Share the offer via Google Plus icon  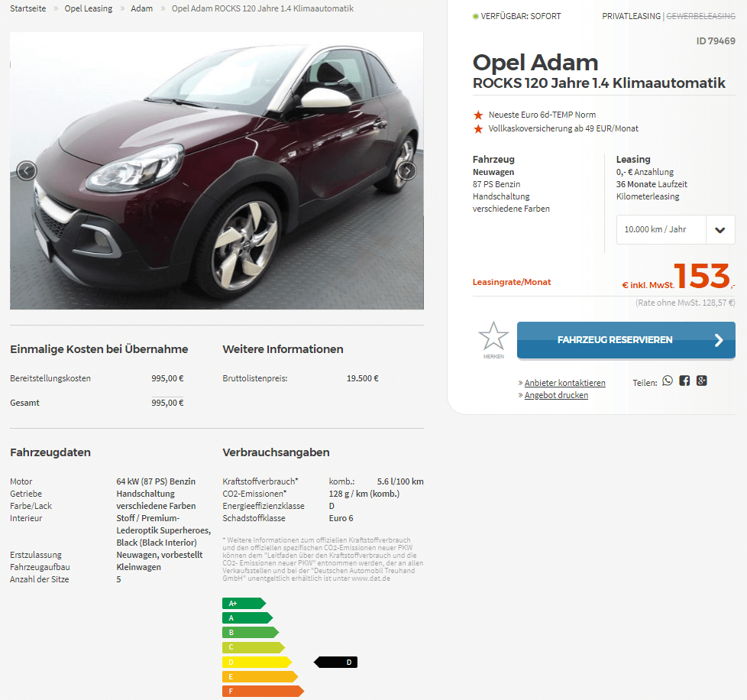701,381
